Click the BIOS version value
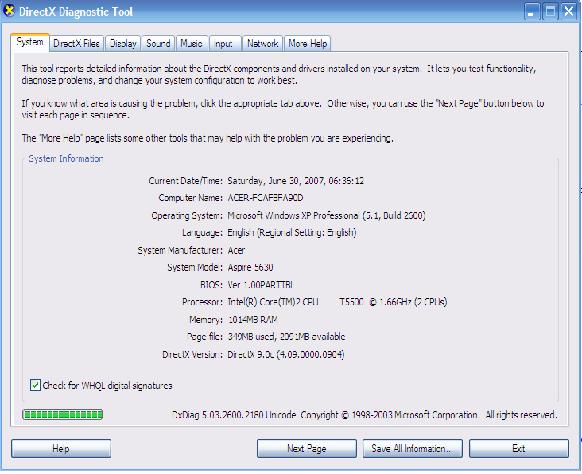 [260, 285]
